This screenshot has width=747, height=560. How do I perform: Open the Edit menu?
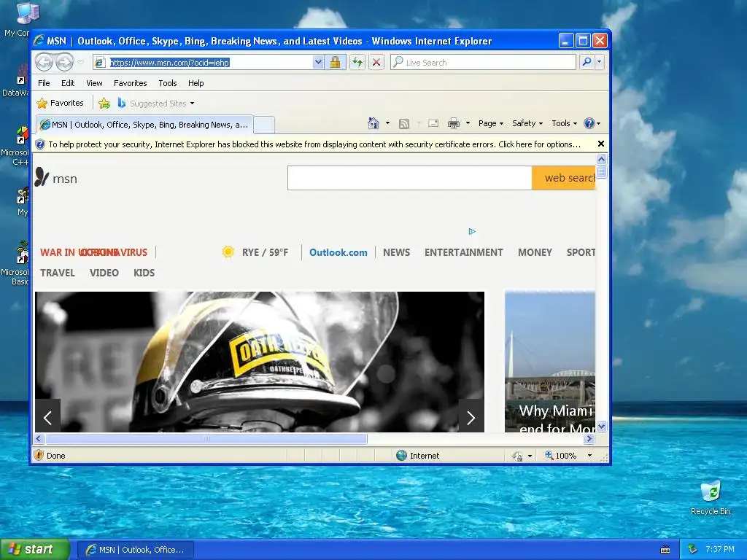[x=68, y=83]
